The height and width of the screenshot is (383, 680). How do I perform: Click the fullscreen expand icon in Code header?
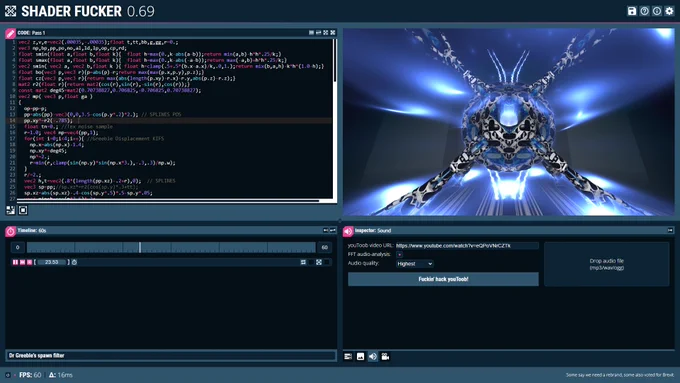(x=326, y=33)
